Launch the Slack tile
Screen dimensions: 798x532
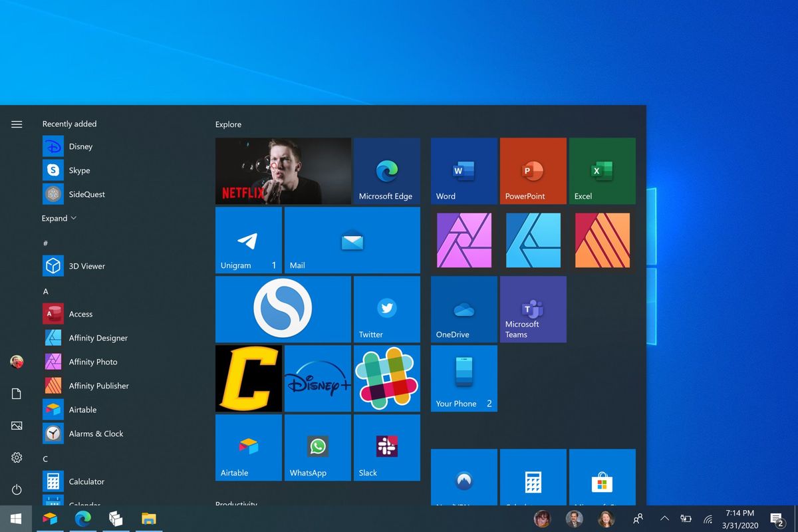click(x=386, y=448)
